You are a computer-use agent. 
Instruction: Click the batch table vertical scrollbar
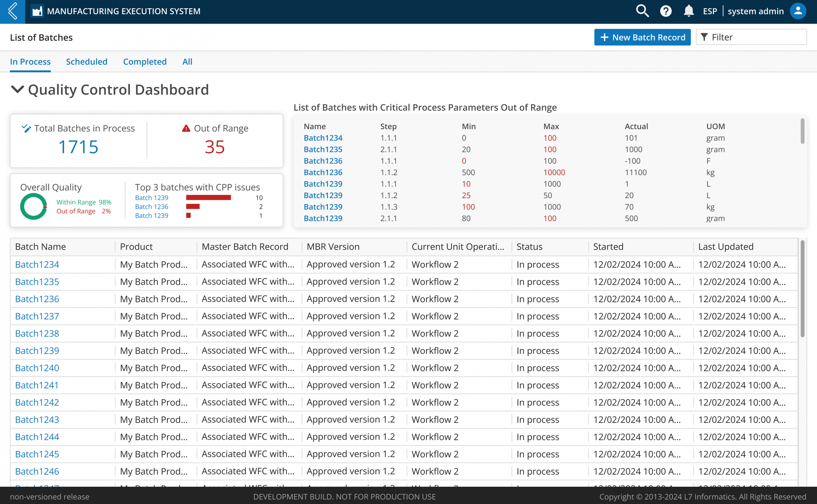[802, 289]
